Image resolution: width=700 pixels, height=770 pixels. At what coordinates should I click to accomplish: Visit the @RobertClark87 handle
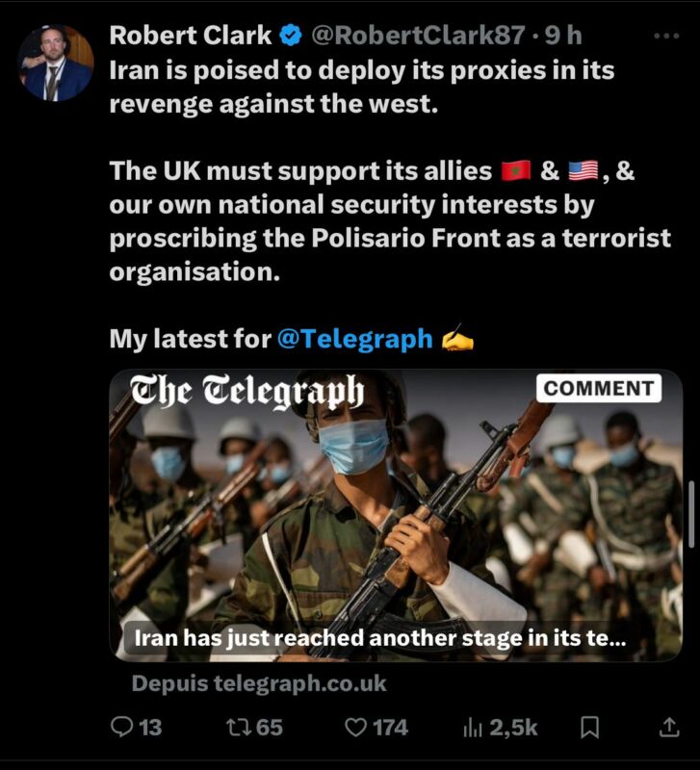(418, 36)
